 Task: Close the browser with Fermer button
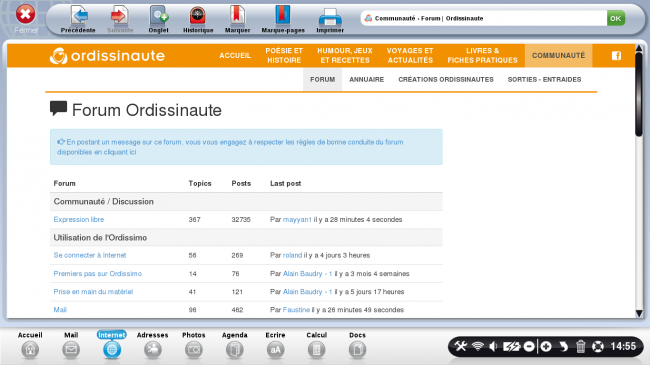click(26, 19)
